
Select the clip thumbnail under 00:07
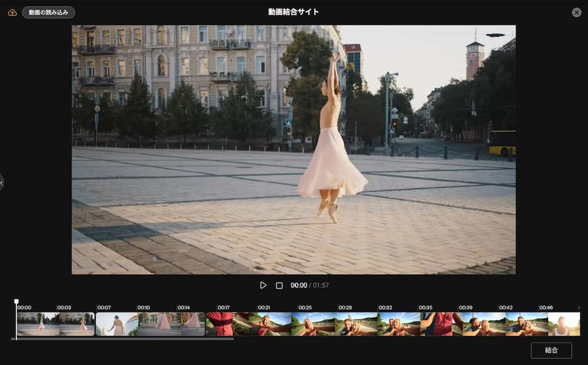coord(116,324)
